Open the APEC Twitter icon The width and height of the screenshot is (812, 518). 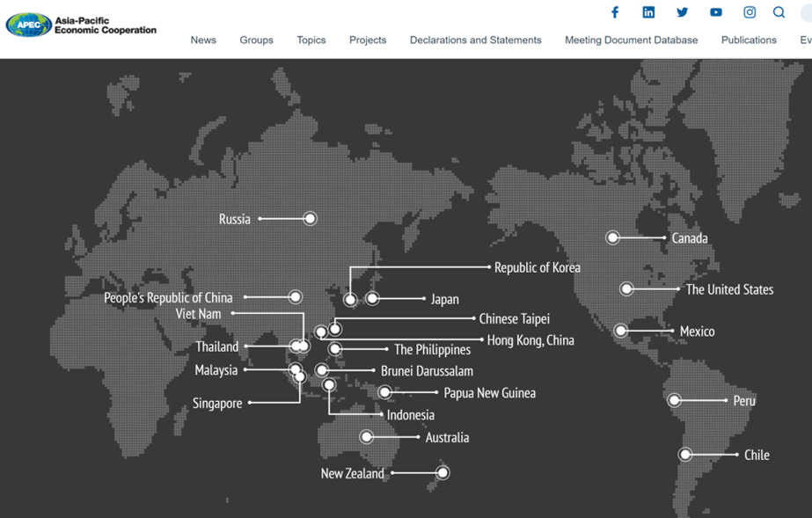(683, 12)
